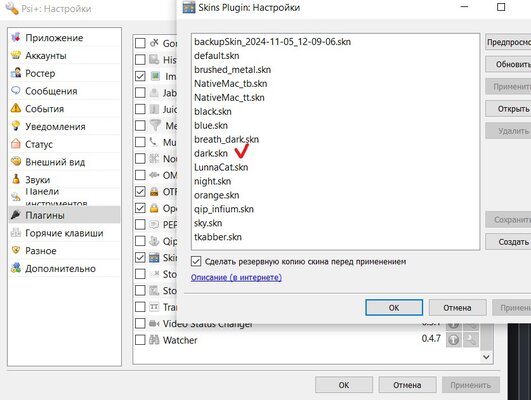Open Watcher plugin settings wrench icon
The width and height of the screenshot is (531, 400).
point(471,339)
